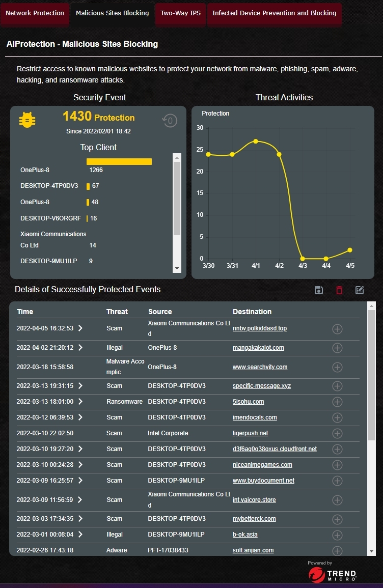Click the Ransomware threat cell
The height and width of the screenshot is (588, 383).
point(125,402)
